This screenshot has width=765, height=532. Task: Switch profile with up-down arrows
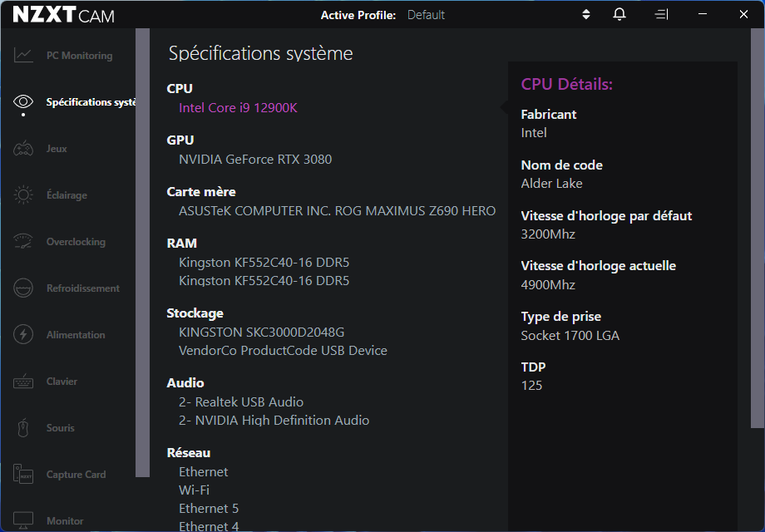(586, 15)
